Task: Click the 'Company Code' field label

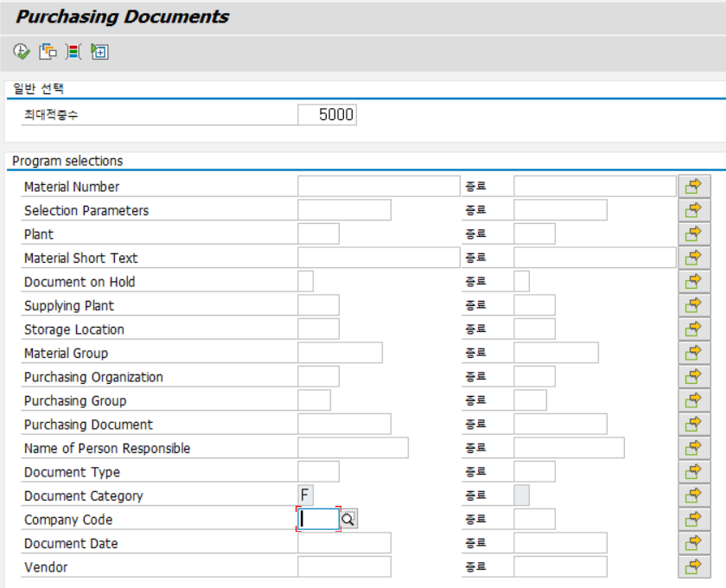Action: click(68, 520)
